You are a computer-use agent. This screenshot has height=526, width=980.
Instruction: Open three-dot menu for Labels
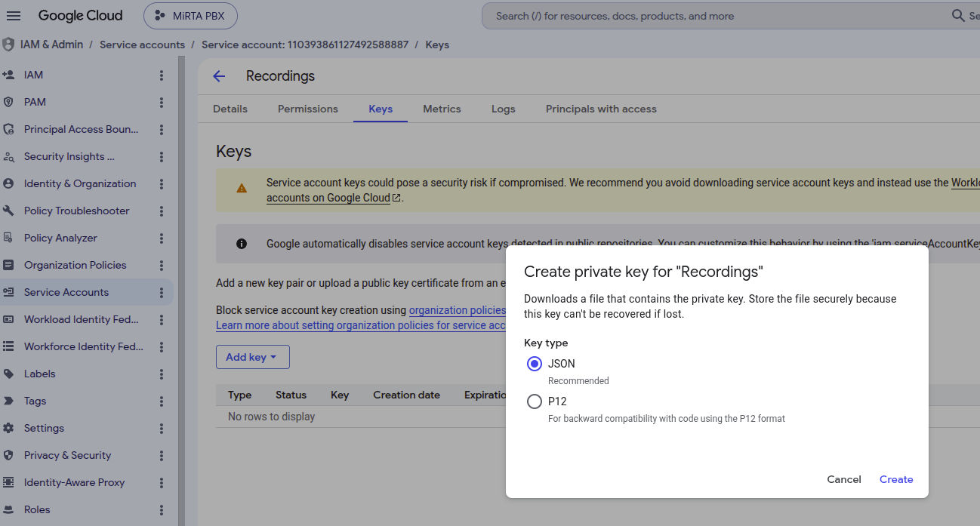click(161, 374)
